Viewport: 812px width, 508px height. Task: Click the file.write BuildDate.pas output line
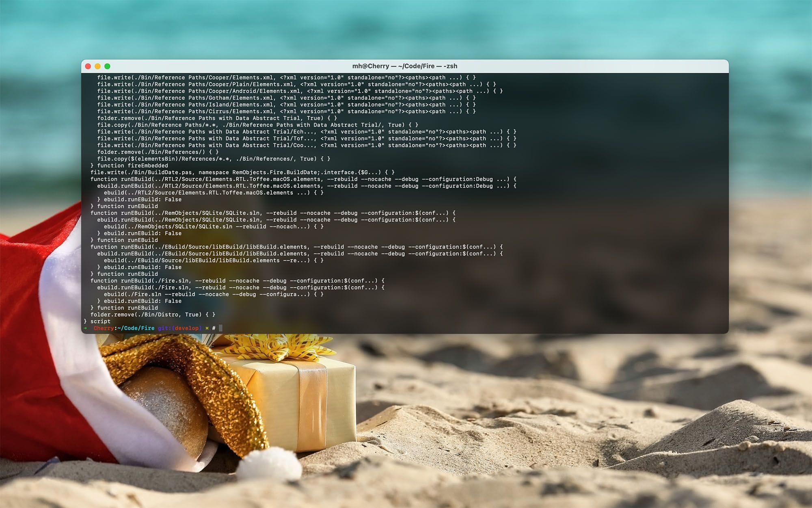click(242, 172)
